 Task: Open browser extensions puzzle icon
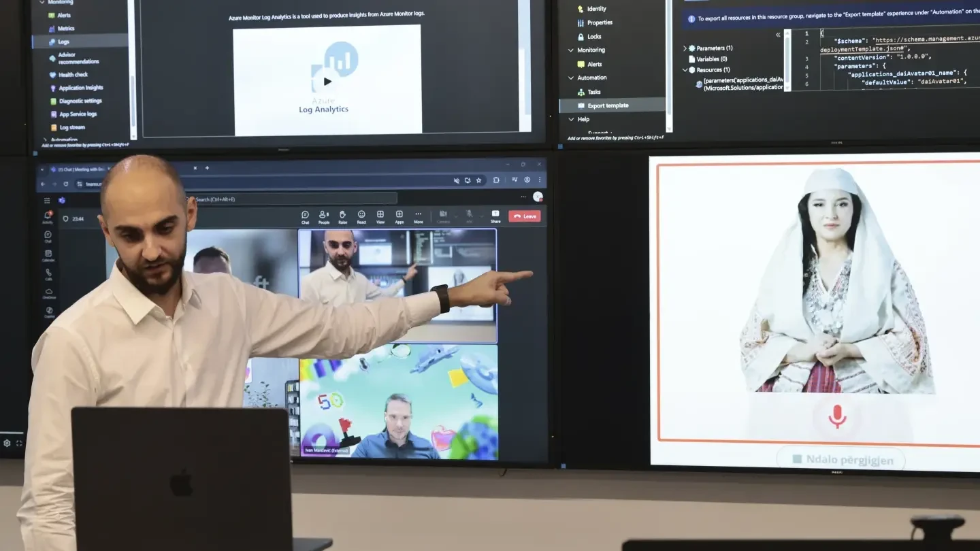tap(496, 180)
